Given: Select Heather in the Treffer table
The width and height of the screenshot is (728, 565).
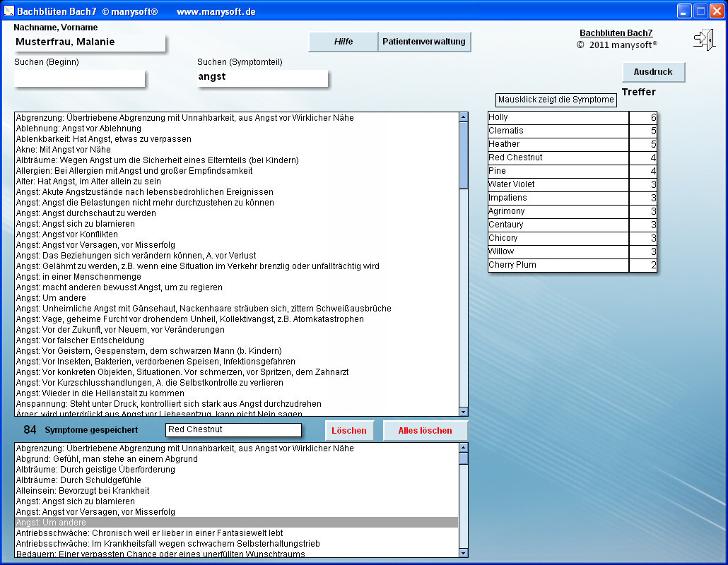Looking at the screenshot, I should pos(558,144).
